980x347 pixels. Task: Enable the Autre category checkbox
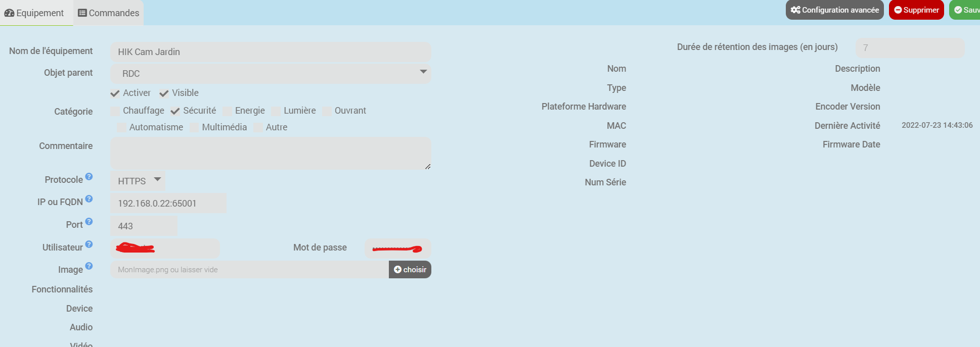pos(258,128)
